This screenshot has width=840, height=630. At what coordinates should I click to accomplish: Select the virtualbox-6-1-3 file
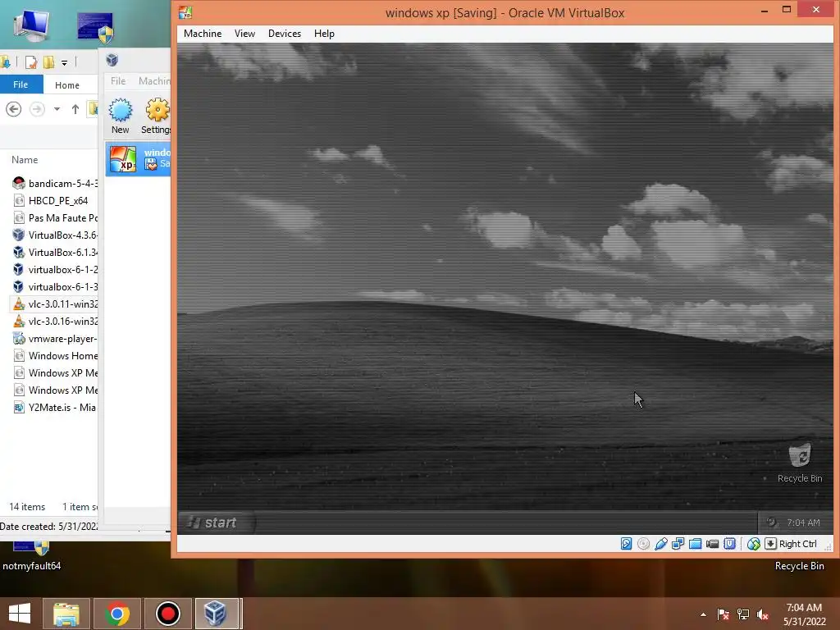click(55, 286)
